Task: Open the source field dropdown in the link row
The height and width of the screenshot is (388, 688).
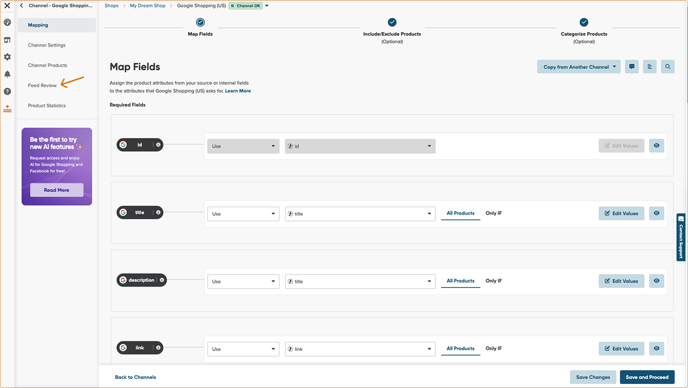Action: click(x=360, y=349)
